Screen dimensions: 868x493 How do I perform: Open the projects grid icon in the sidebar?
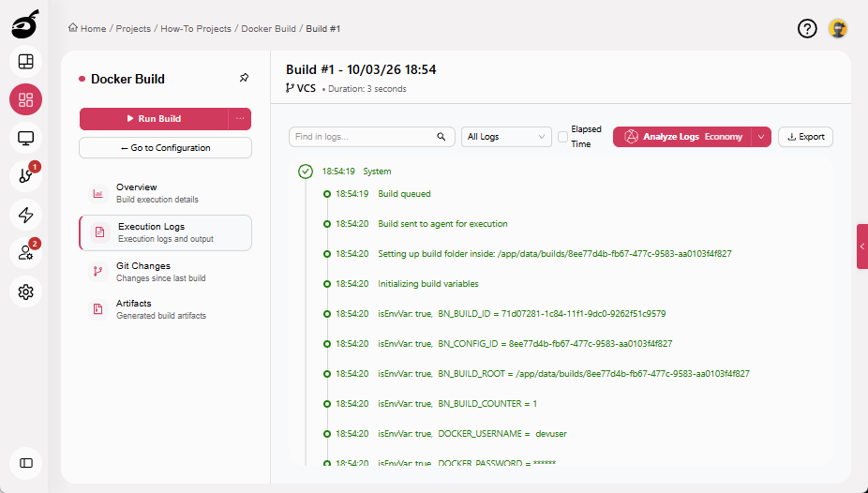point(25,99)
